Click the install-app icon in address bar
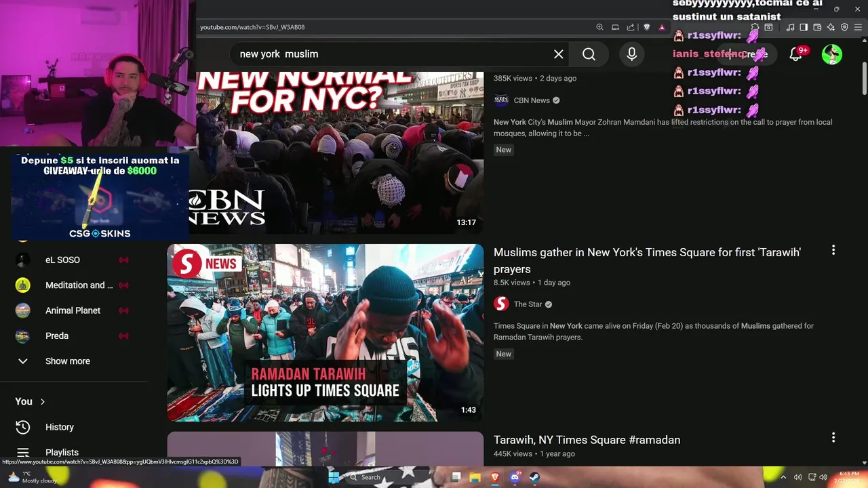Image resolution: width=868 pixels, height=488 pixels. [615, 27]
